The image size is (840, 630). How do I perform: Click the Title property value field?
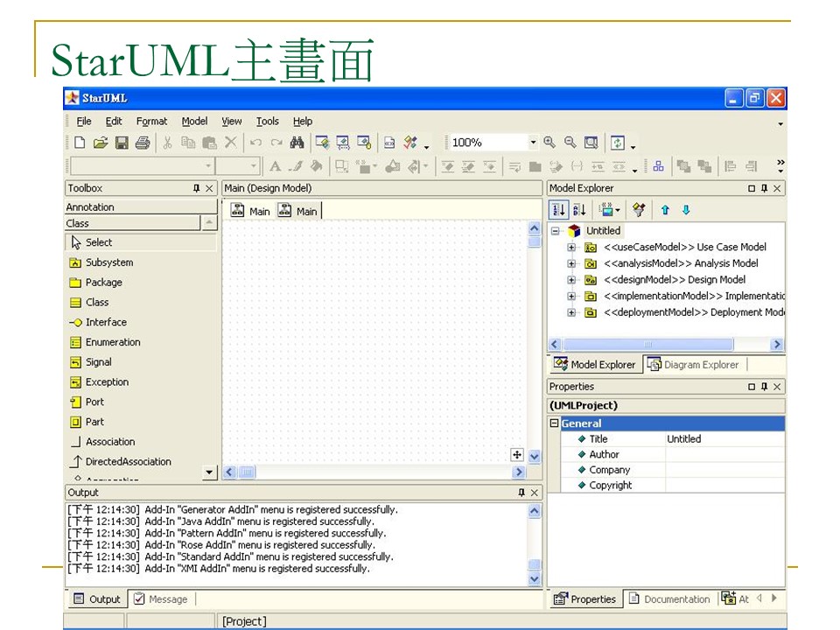coord(724,438)
